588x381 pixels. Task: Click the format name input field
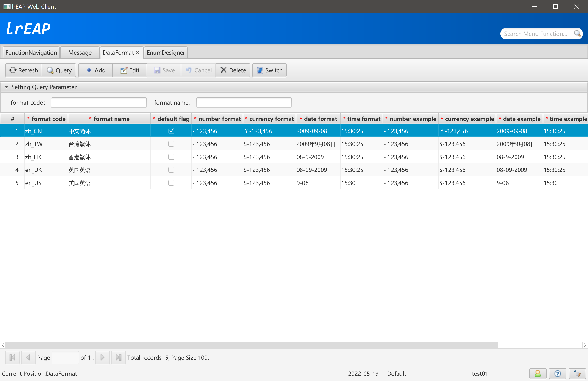click(x=244, y=103)
